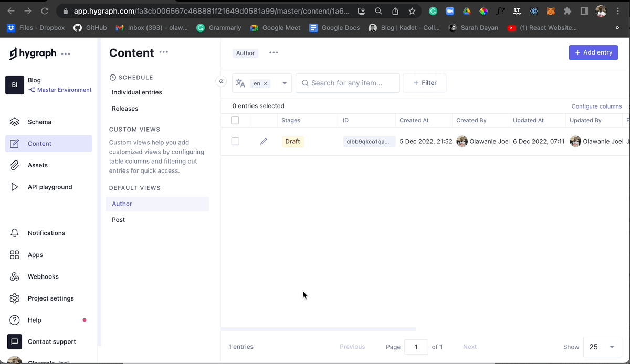Edit the draft entry with pencil icon

(264, 141)
